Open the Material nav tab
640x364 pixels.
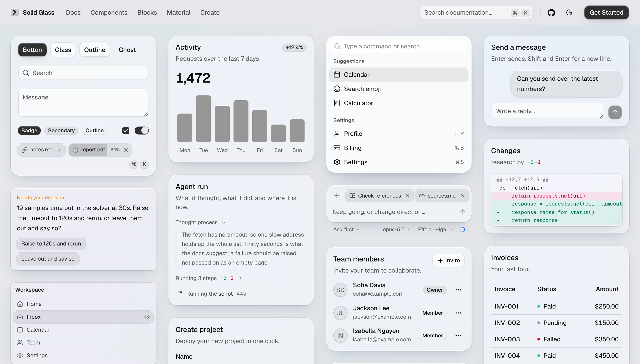[x=178, y=12]
